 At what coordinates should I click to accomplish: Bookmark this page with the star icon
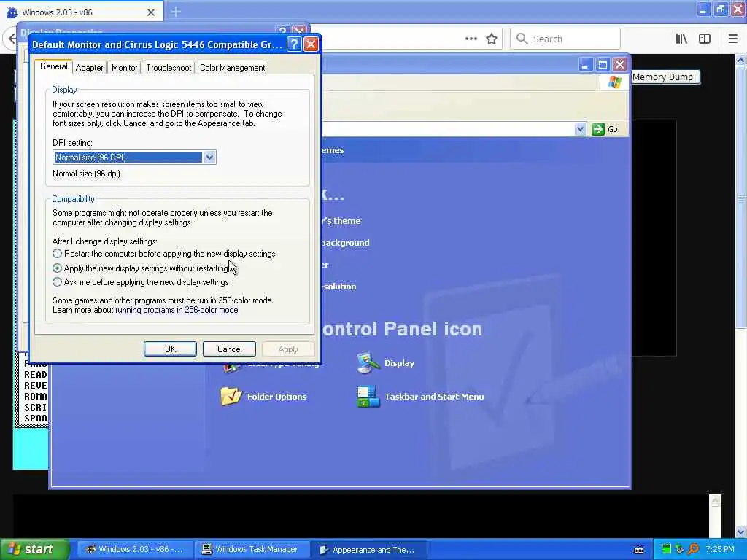[x=492, y=39]
